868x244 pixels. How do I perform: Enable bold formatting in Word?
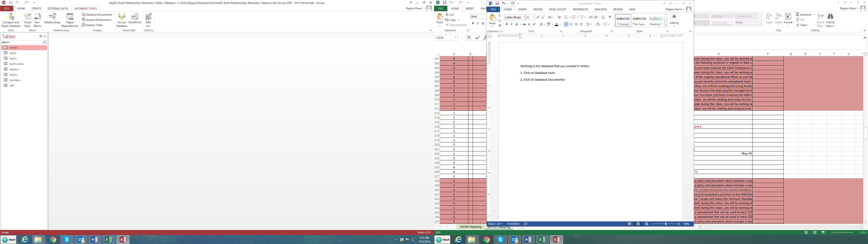click(507, 24)
